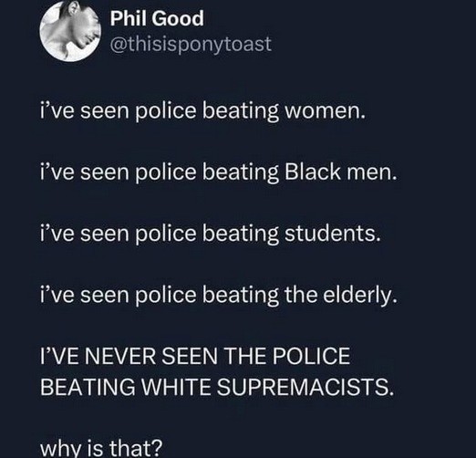Screen dimensions: 476x458
Task: Open Phil Good's circular profile picture
Action: coord(70,31)
